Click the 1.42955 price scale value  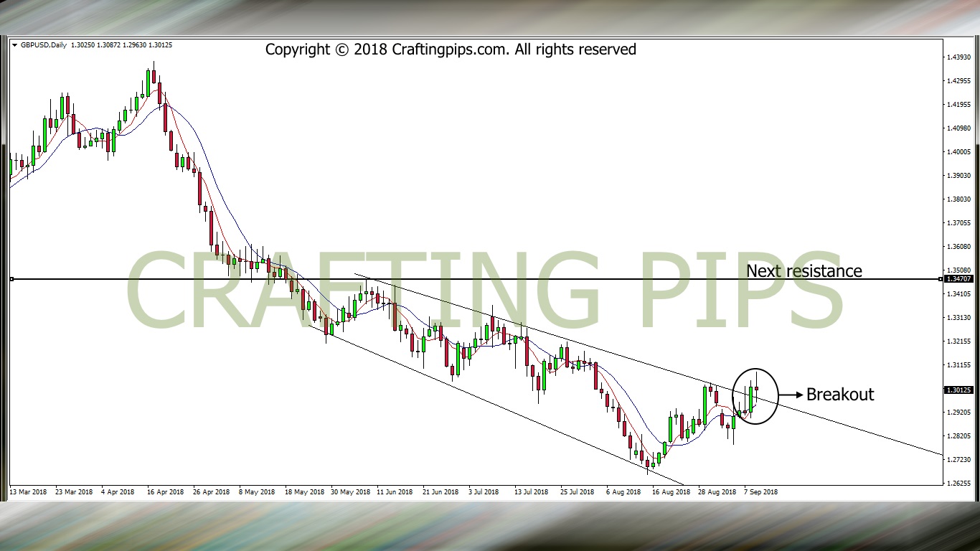959,80
